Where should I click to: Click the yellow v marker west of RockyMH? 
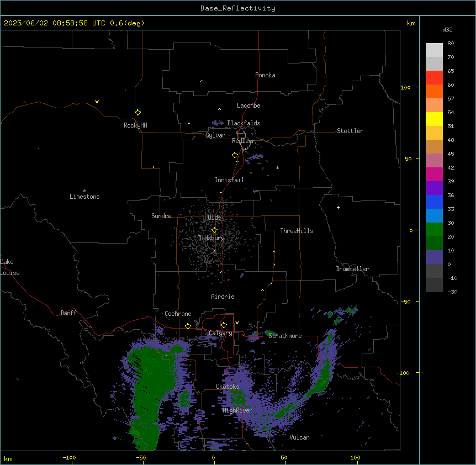97,102
